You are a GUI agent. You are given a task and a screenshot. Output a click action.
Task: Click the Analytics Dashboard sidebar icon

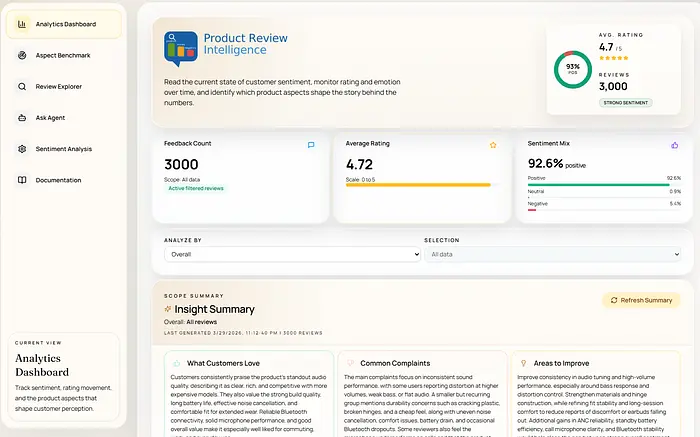(22, 24)
